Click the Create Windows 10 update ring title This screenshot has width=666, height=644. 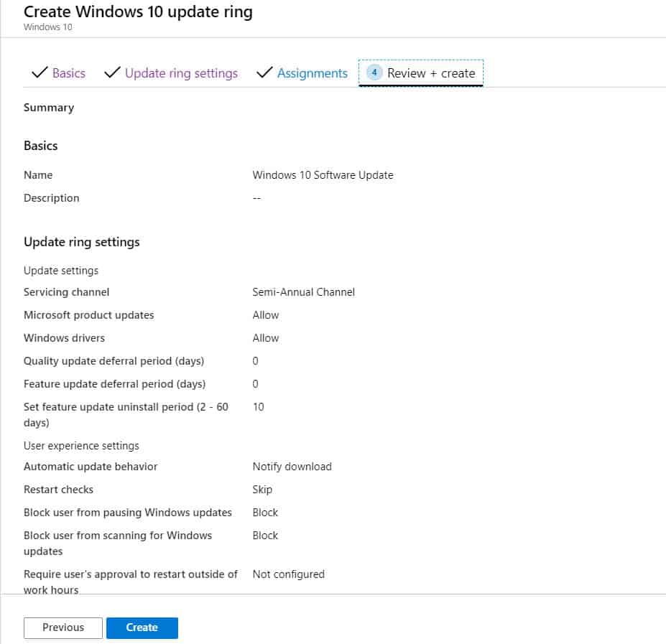(x=138, y=12)
